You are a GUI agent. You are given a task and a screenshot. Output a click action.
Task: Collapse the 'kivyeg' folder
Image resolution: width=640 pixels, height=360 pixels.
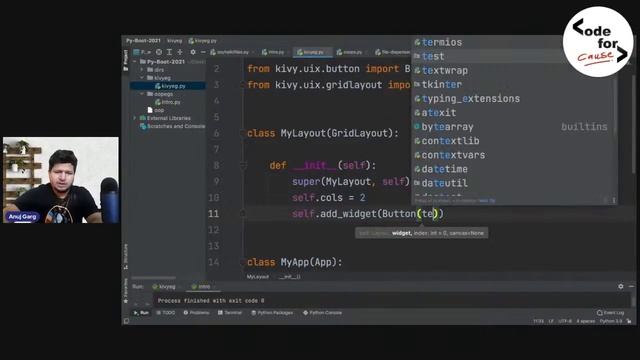(142, 78)
